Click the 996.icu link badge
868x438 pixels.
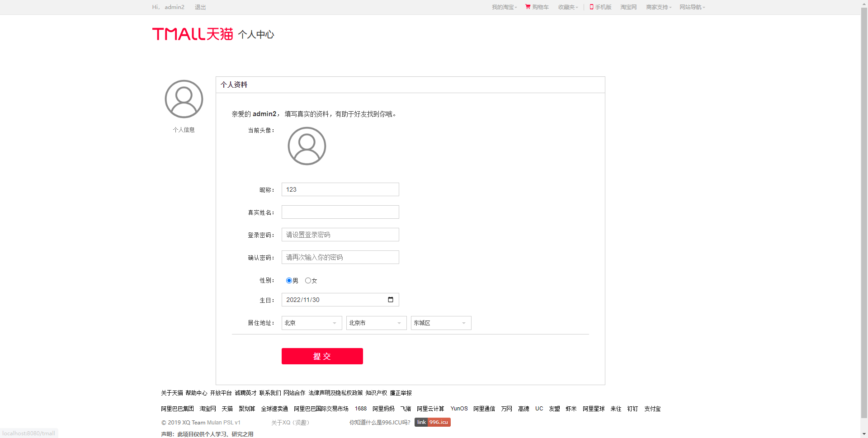433,422
